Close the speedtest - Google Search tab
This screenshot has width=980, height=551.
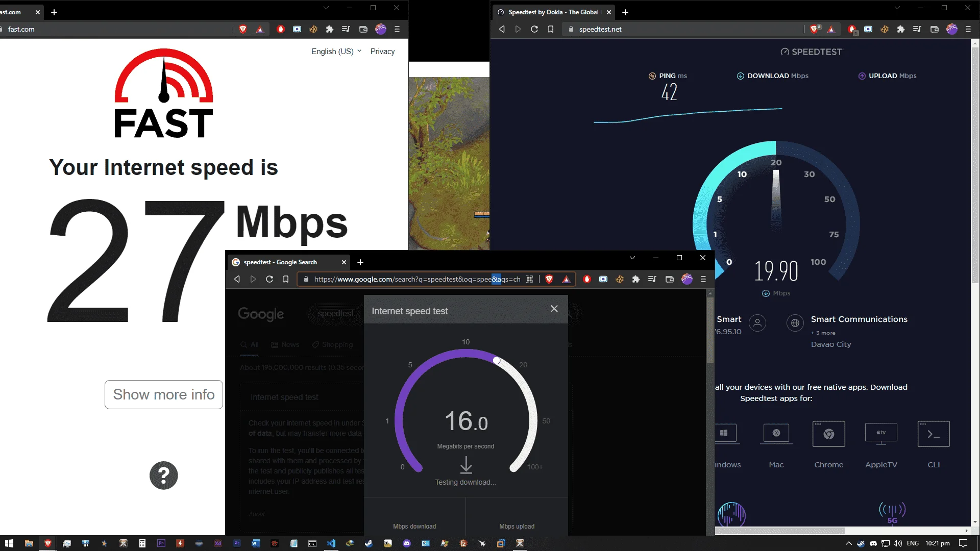coord(344,262)
